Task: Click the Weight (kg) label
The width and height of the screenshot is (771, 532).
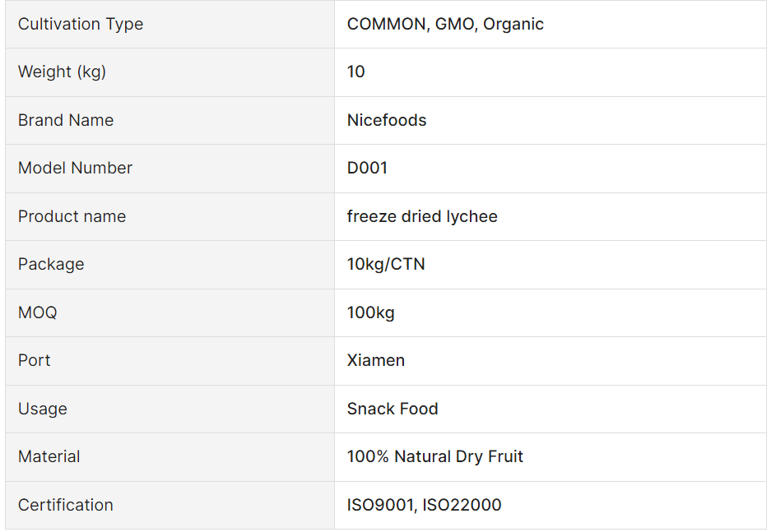Action: (x=62, y=72)
